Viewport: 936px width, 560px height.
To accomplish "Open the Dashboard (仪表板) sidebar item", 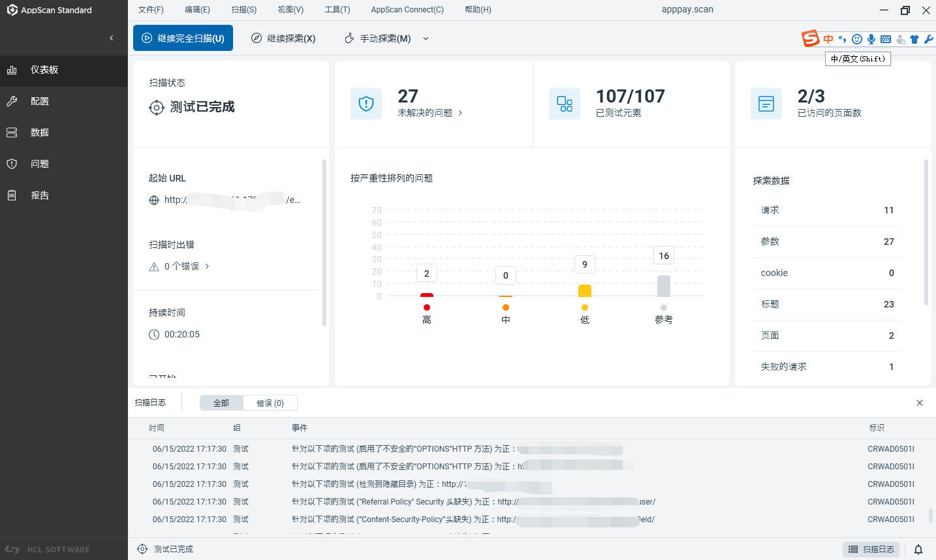I will (x=44, y=70).
